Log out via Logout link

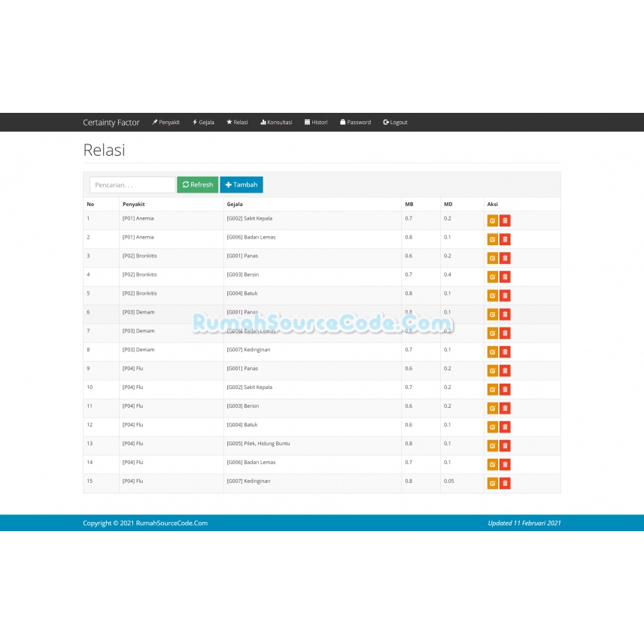click(x=396, y=123)
